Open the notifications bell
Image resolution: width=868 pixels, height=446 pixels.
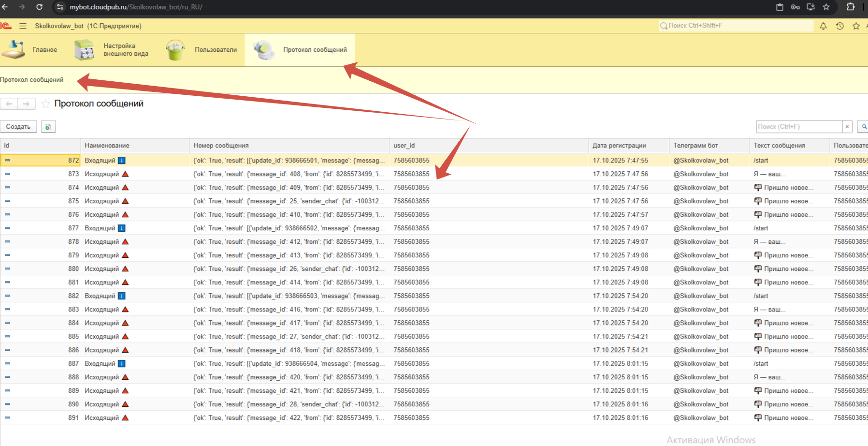point(823,26)
